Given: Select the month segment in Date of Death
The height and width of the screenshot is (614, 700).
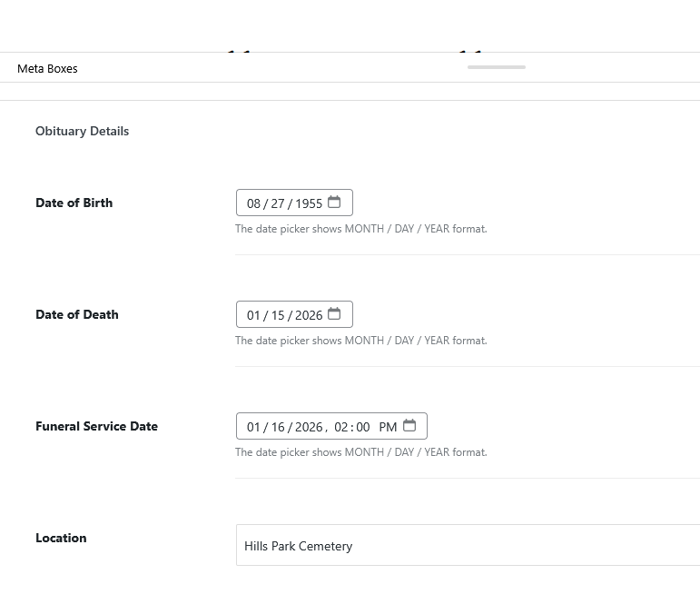Looking at the screenshot, I should (253, 315).
